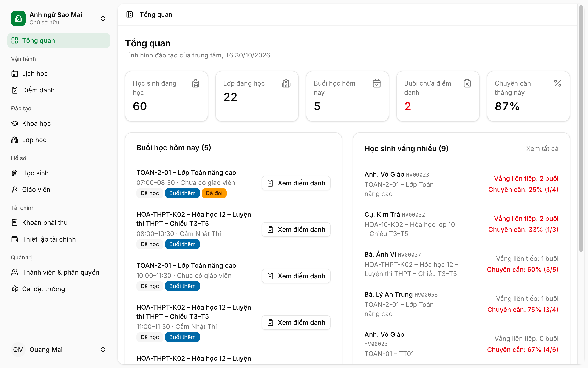Click the Giáo viên person icon
This screenshot has width=588, height=368.
tap(15, 190)
